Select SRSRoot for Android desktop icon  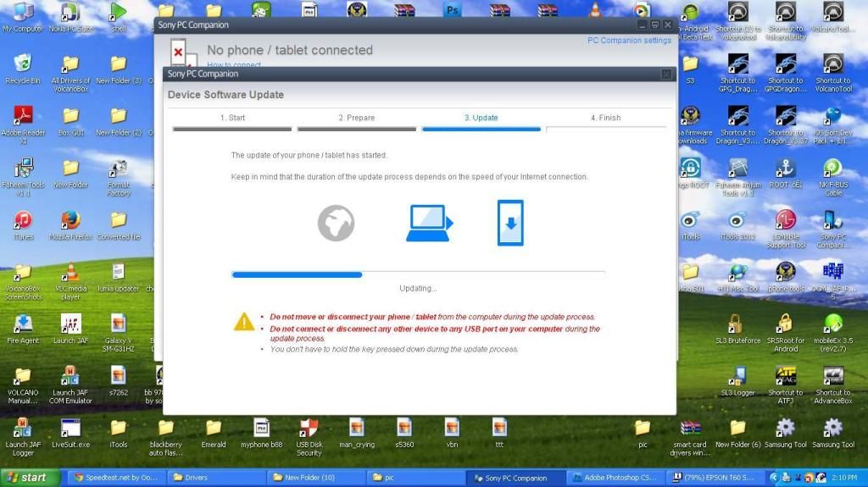(x=786, y=333)
